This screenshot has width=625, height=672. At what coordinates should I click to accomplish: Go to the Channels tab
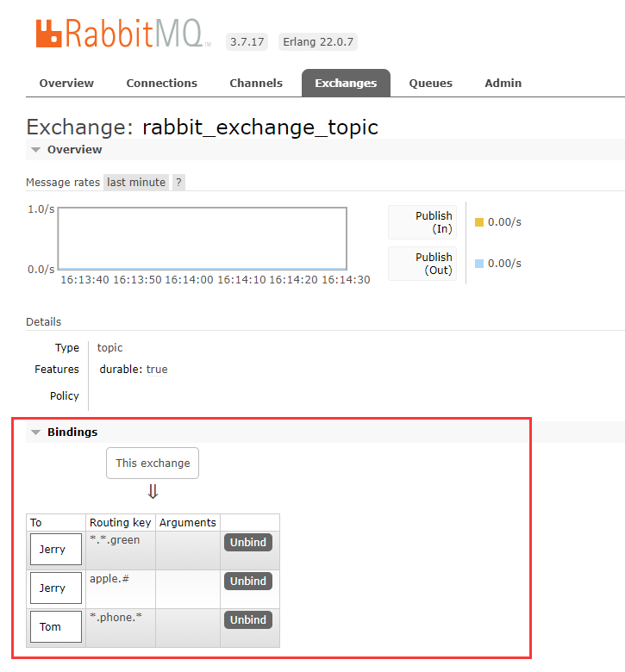(x=256, y=84)
